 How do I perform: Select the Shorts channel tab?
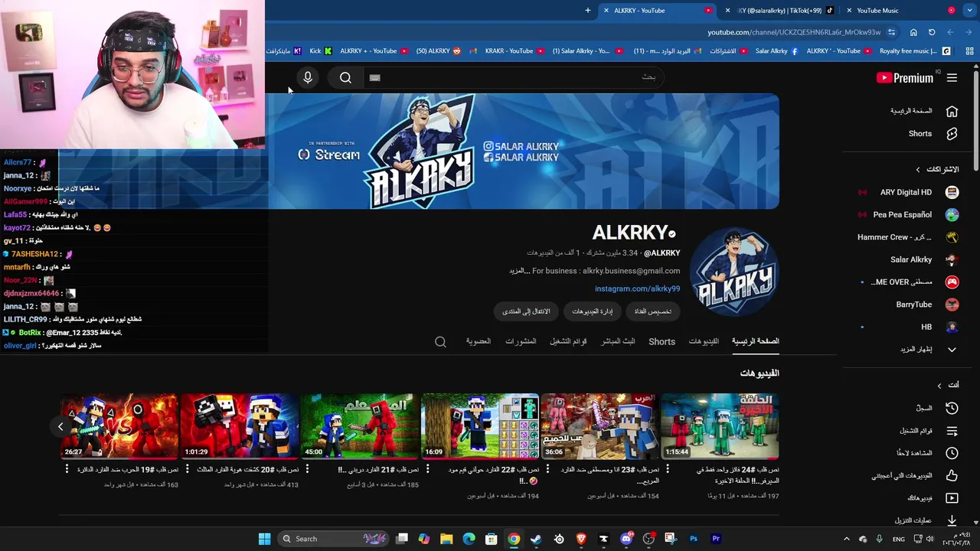coord(661,341)
